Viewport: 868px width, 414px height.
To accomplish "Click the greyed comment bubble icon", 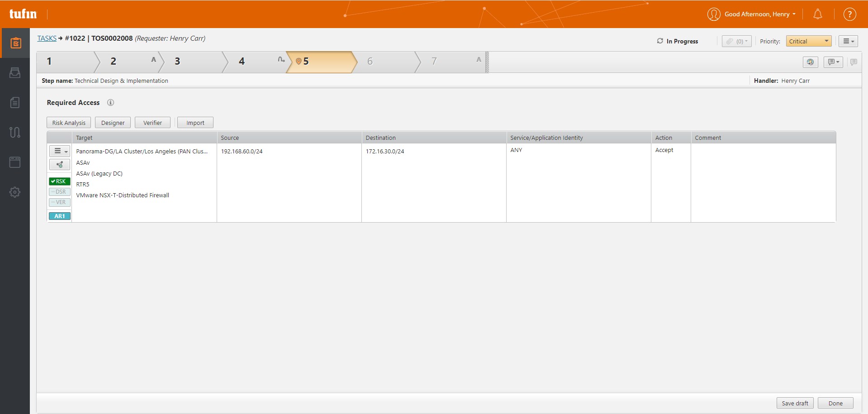I will 854,62.
